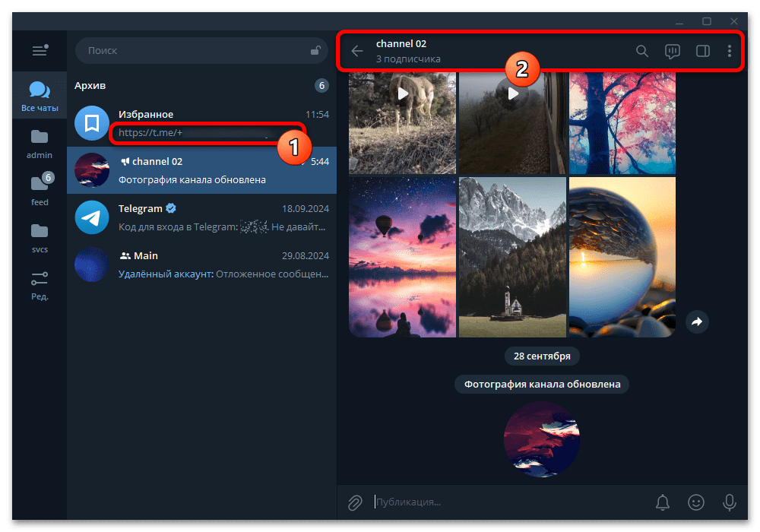760x532 pixels.
Task: Open the three-dot channel options menu
Action: (730, 51)
